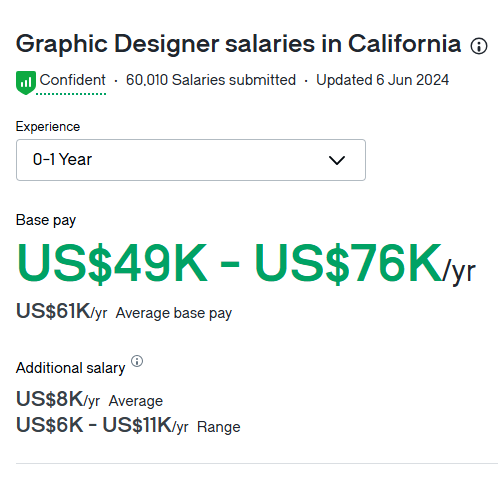The image size is (498, 494).
Task: Click the Updated 6 Jun 2024 text
Action: pyautogui.click(x=382, y=80)
